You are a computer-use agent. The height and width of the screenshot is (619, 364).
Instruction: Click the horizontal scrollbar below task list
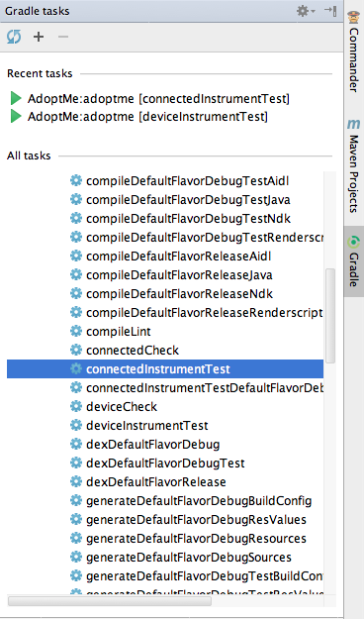coord(110,601)
